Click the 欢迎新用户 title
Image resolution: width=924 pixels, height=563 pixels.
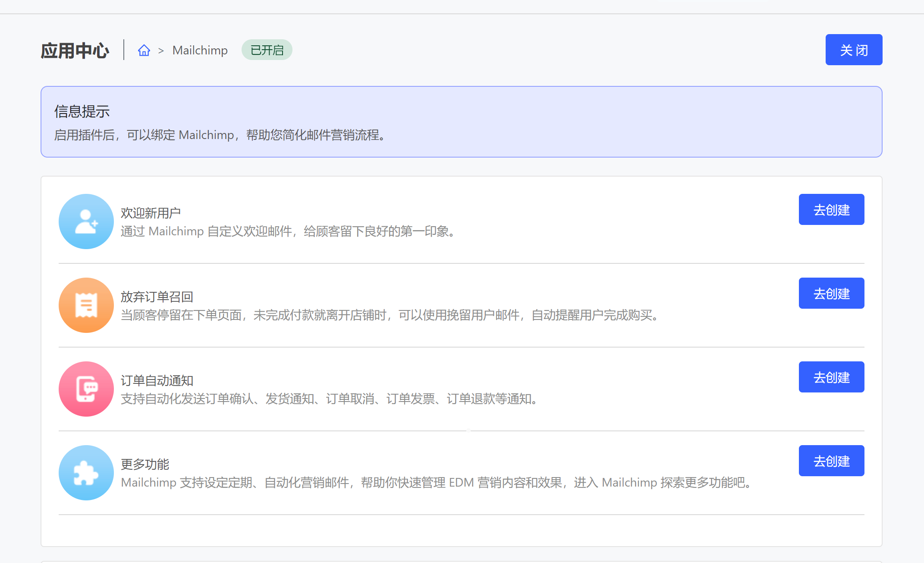click(151, 213)
